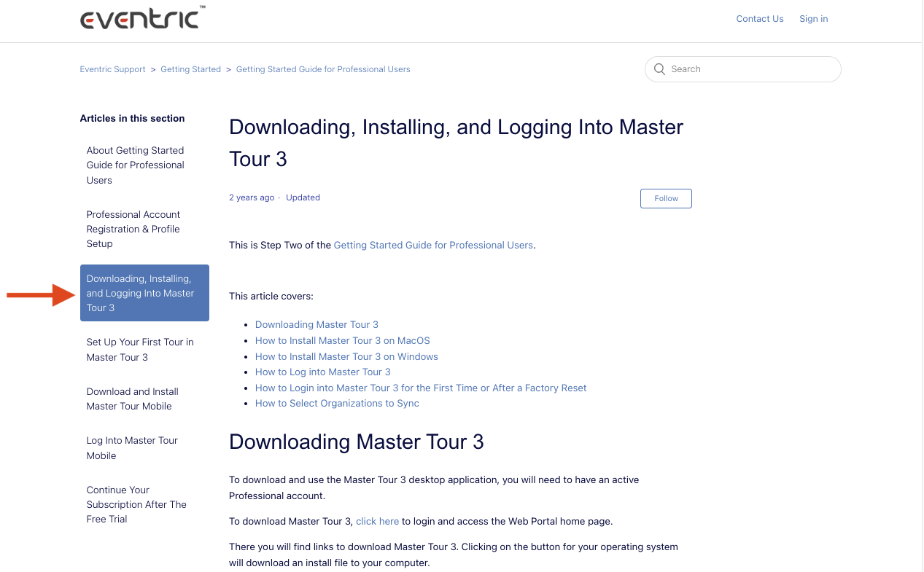Click the Follow button
The image size is (924, 572).
coord(666,198)
